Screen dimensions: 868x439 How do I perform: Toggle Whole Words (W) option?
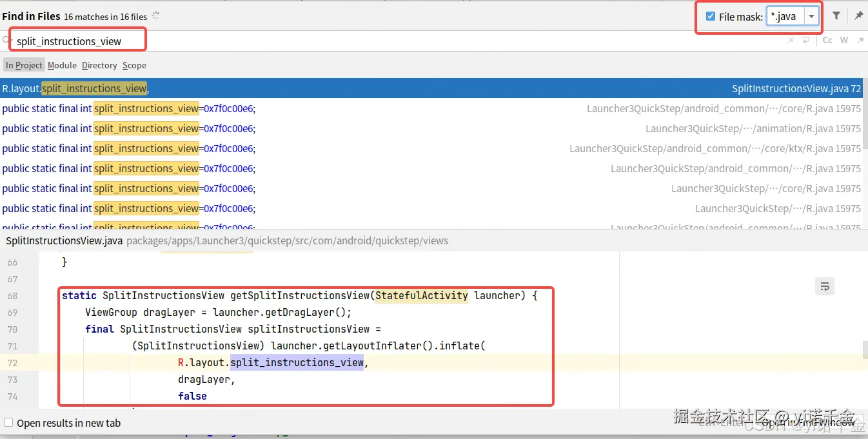click(844, 41)
